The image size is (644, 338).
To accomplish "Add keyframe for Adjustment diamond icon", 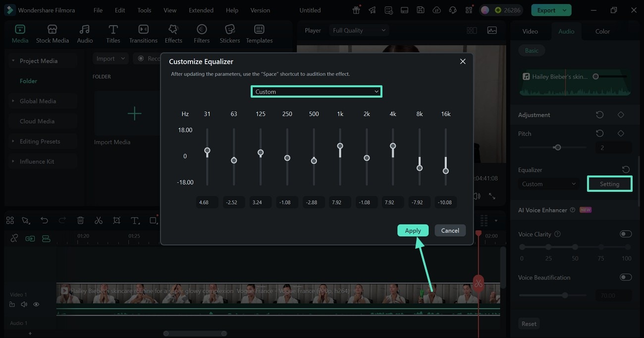I will click(621, 114).
